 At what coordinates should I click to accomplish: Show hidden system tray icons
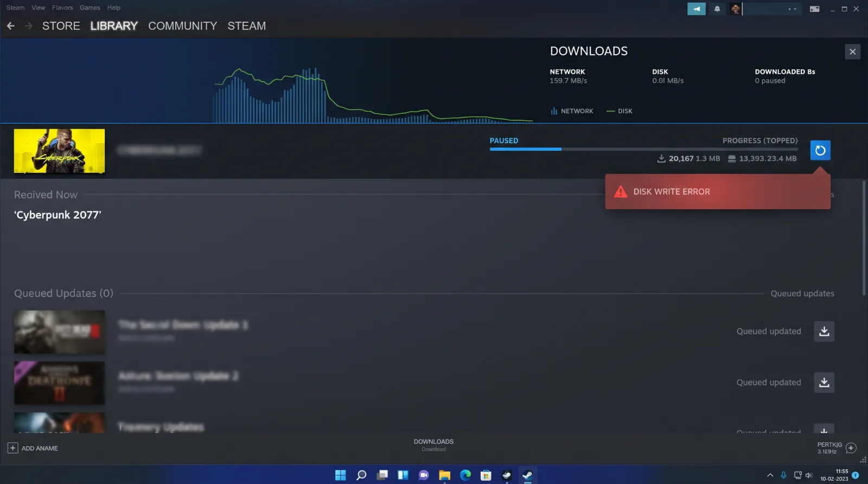point(770,475)
